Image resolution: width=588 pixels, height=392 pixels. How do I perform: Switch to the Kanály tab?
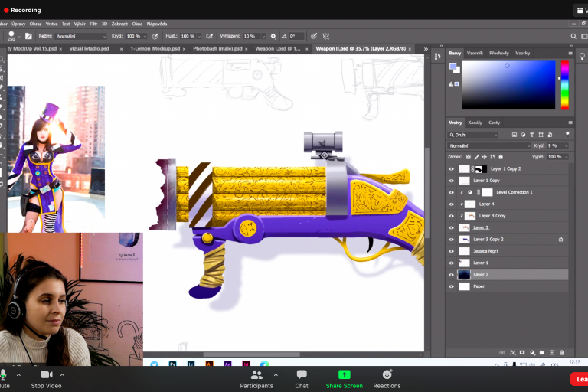(475, 122)
